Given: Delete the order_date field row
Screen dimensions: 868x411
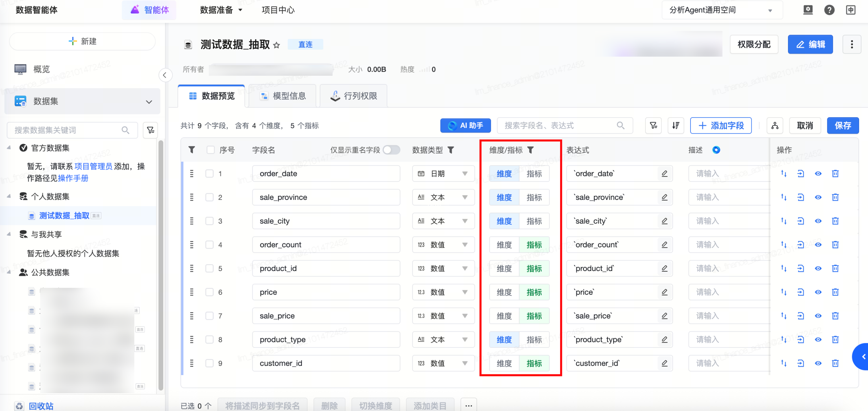Looking at the screenshot, I should (x=835, y=174).
